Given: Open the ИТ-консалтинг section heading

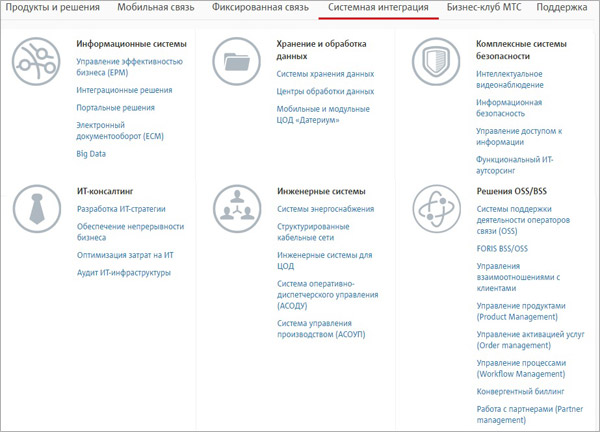Looking at the screenshot, I should tap(105, 191).
